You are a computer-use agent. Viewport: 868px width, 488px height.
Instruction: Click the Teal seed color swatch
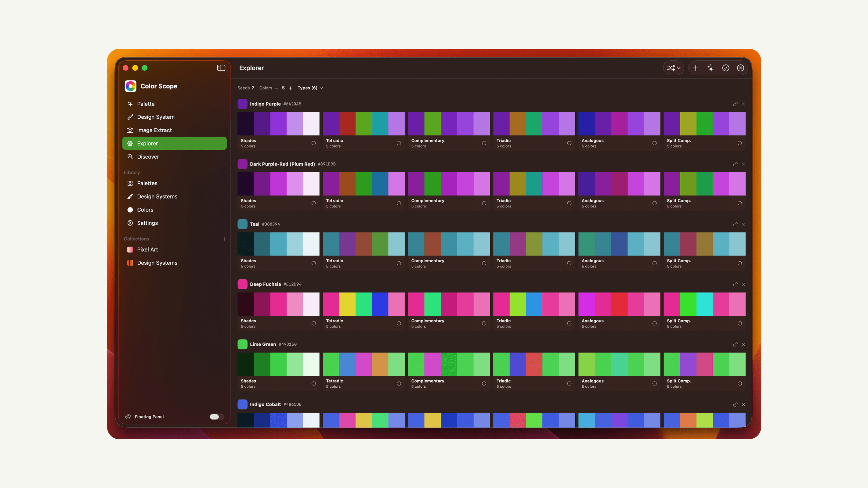[242, 224]
